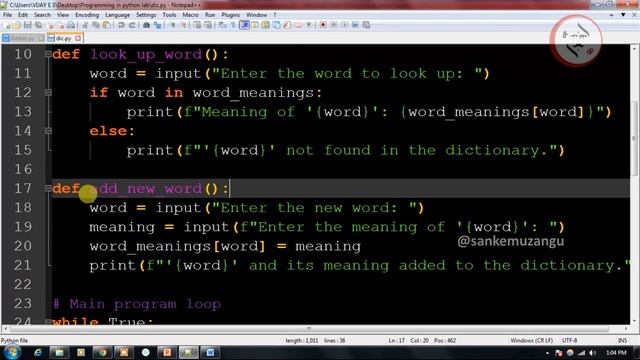Open the Macro menu
Viewport: 640px width, 360px height.
190,15
